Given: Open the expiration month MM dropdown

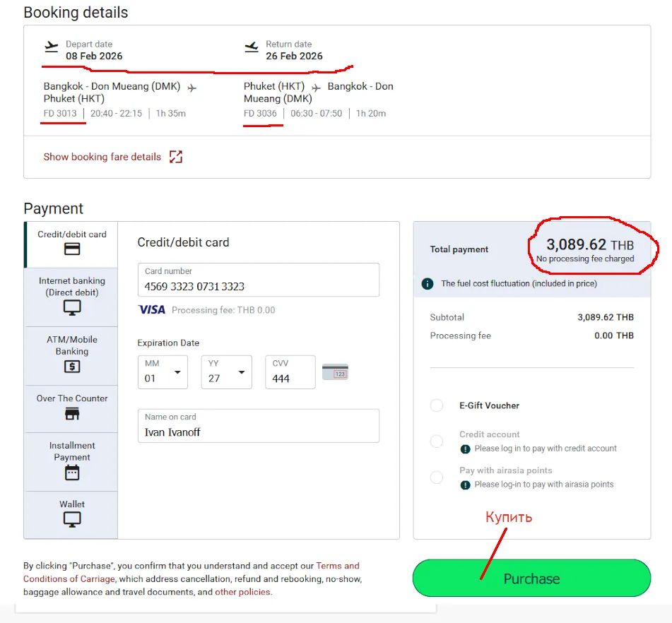Looking at the screenshot, I should pos(163,372).
